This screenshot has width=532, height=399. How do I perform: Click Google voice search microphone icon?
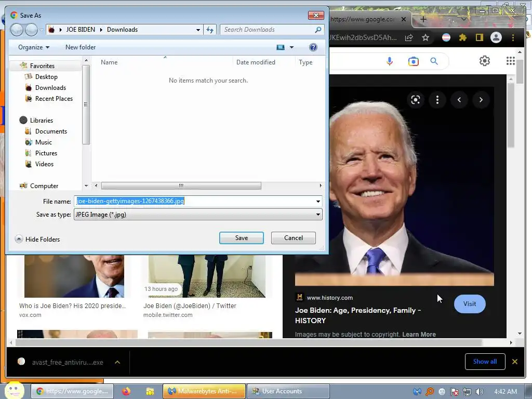pos(390,61)
